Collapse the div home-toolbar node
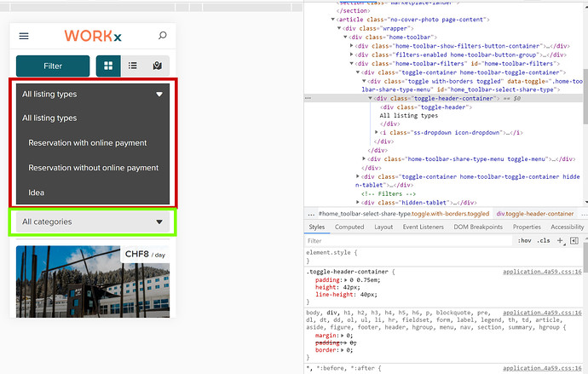 [345, 37]
